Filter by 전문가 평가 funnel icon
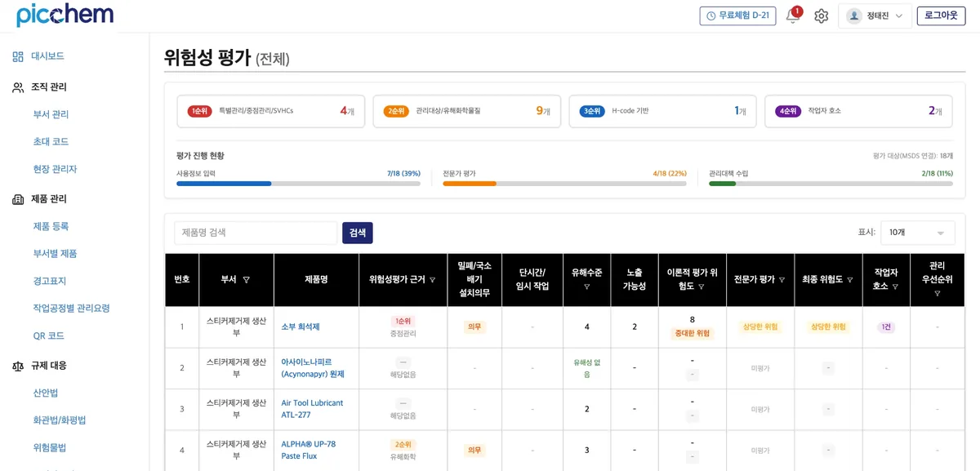The height and width of the screenshot is (471, 980). point(782,280)
